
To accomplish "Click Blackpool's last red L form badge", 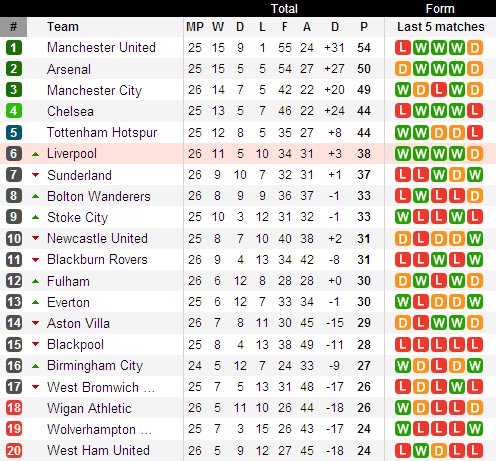I will pyautogui.click(x=475, y=345).
